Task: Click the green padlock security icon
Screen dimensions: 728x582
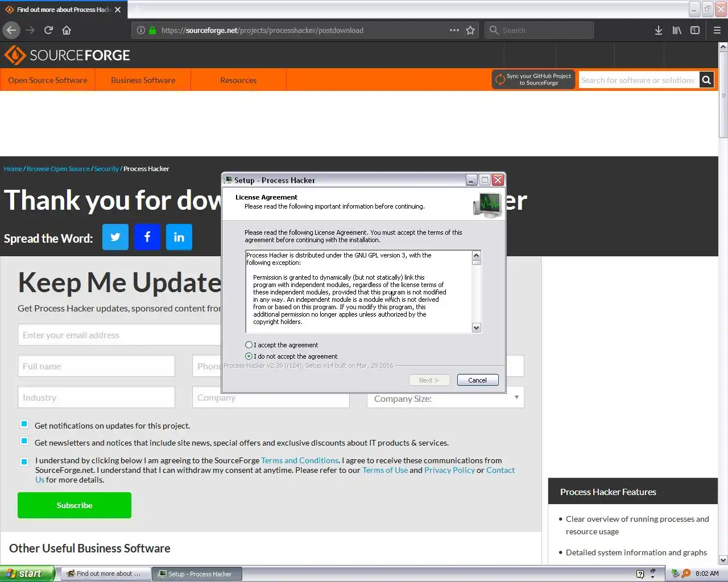Action: coord(152,30)
